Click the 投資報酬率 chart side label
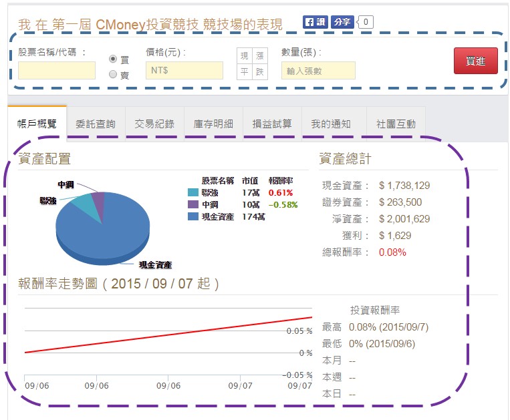 point(375,310)
